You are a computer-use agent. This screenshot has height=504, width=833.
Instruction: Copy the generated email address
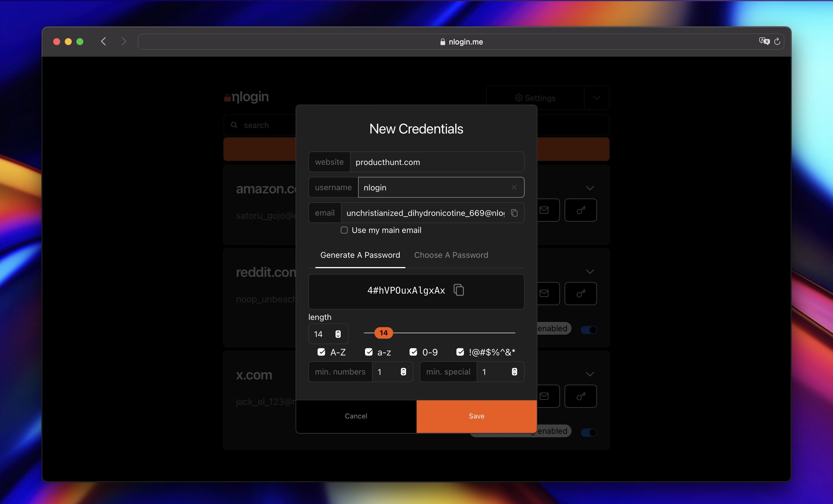(514, 213)
